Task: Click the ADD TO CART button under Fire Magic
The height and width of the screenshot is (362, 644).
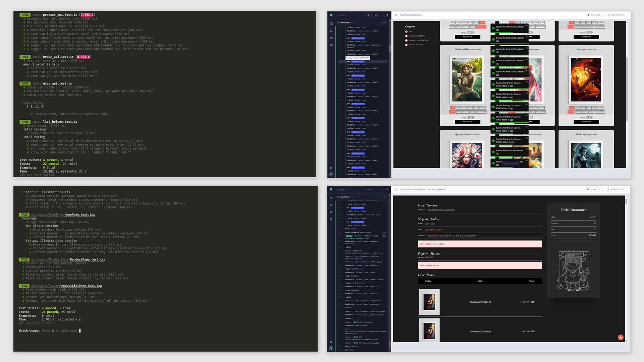Action: [x=586, y=121]
